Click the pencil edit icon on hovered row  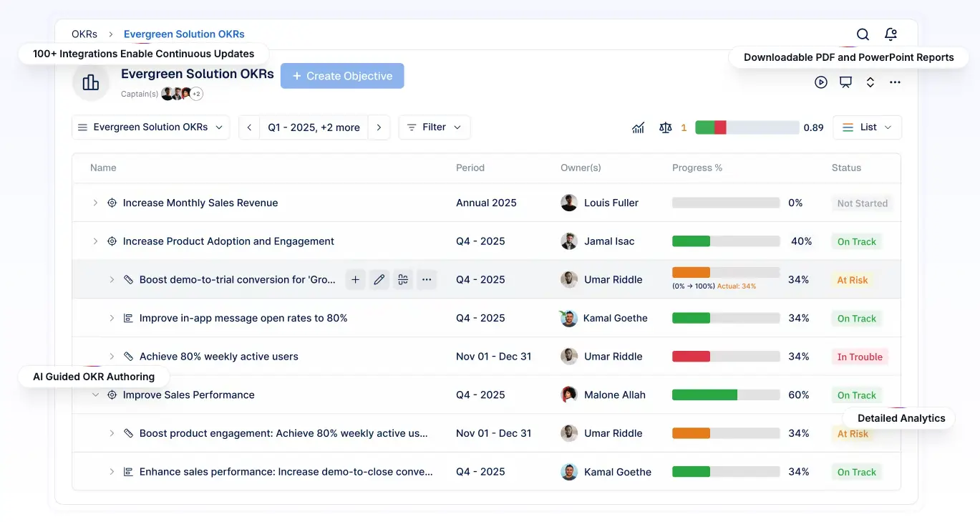(x=379, y=280)
